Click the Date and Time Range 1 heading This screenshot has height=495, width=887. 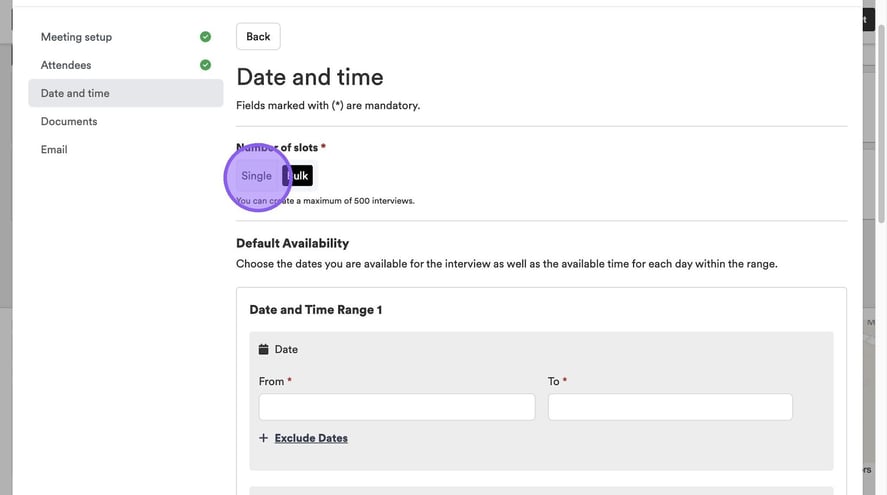click(316, 310)
